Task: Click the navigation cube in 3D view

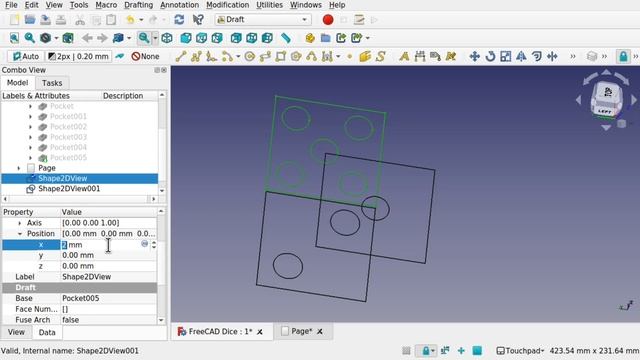Action: click(606, 100)
